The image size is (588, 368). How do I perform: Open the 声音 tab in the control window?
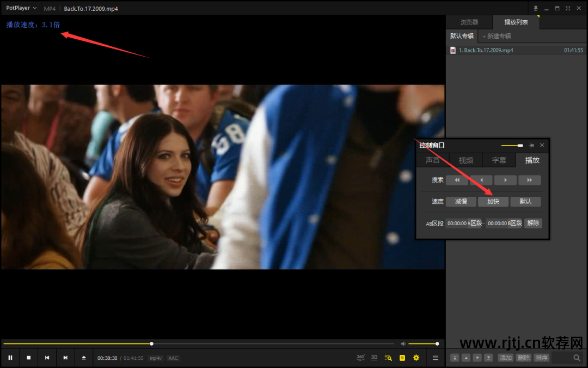pyautogui.click(x=432, y=160)
